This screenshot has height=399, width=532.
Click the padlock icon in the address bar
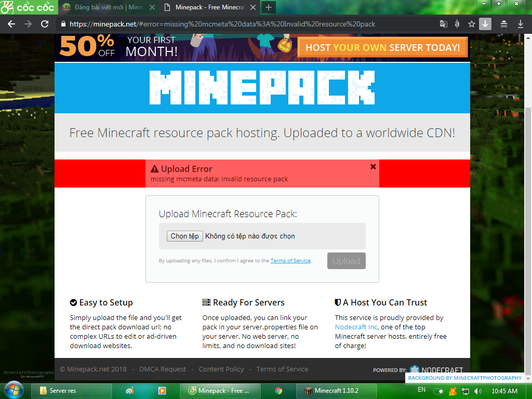pos(63,24)
